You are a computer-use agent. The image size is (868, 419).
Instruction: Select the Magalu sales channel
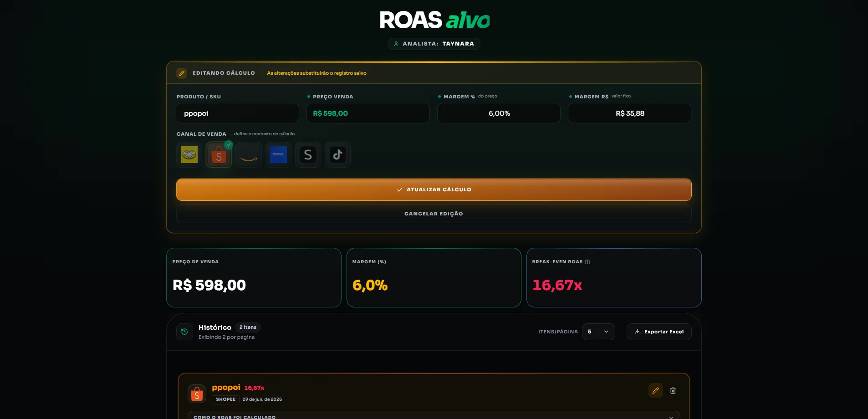click(278, 155)
